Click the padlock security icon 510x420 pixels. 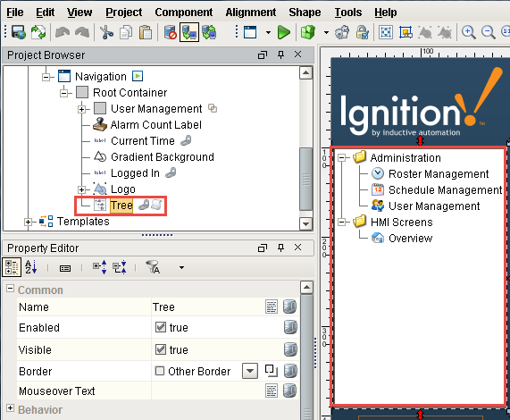coord(362,32)
